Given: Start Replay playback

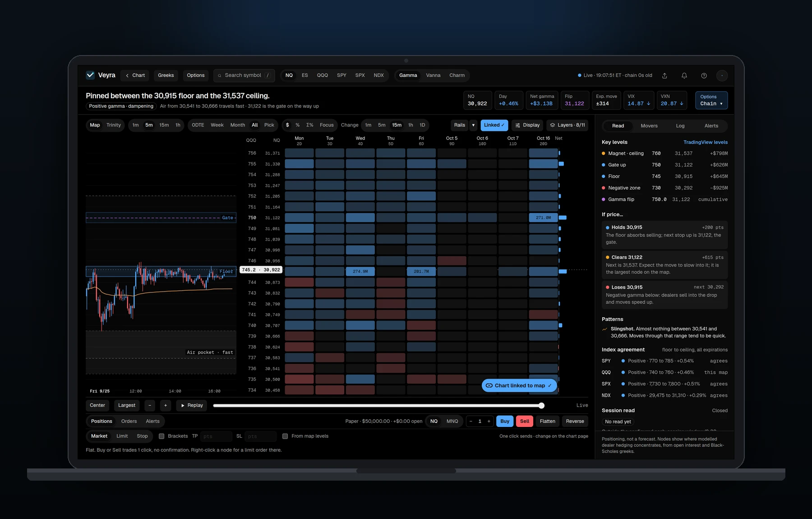Looking at the screenshot, I should point(192,405).
